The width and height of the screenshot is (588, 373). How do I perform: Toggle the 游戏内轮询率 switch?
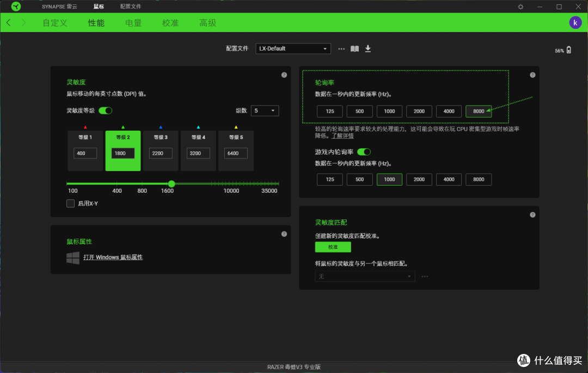point(364,152)
